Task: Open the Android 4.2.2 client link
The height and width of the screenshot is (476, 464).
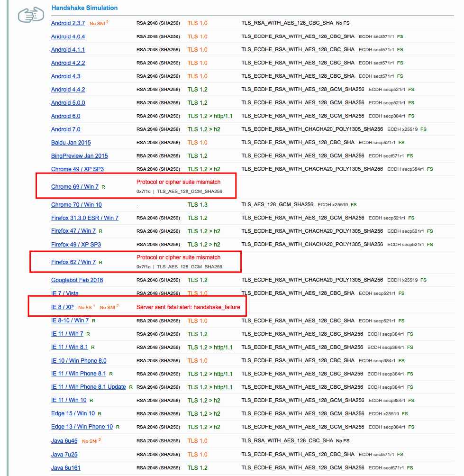Action: (x=68, y=63)
